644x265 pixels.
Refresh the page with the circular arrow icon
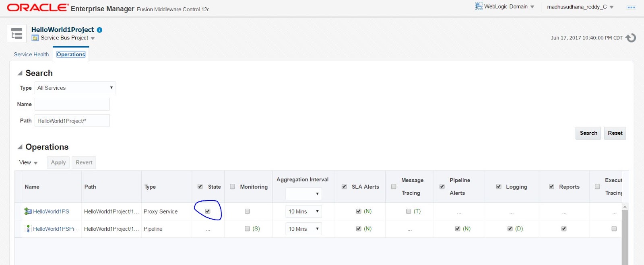(x=631, y=38)
